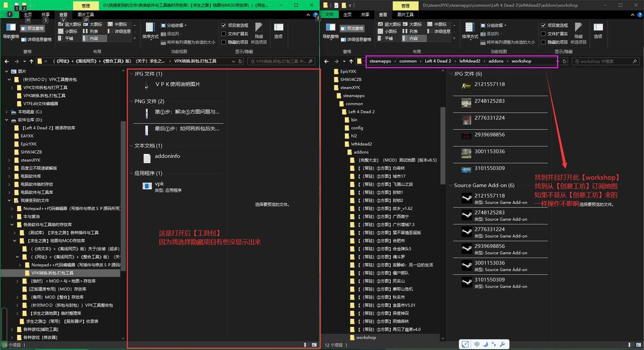Toggle 项目复选框 checkbox in workshop window

pos(544,25)
